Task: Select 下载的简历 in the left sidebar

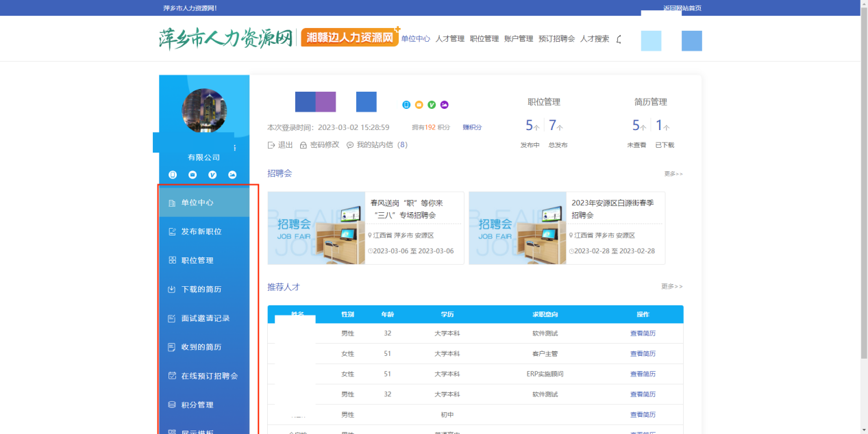Action: 204,289
